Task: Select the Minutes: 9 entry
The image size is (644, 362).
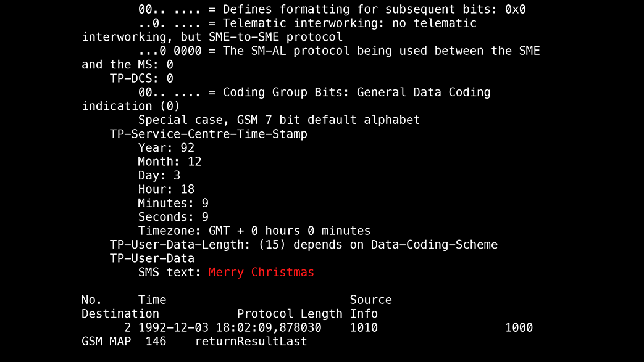Action: coord(173,203)
